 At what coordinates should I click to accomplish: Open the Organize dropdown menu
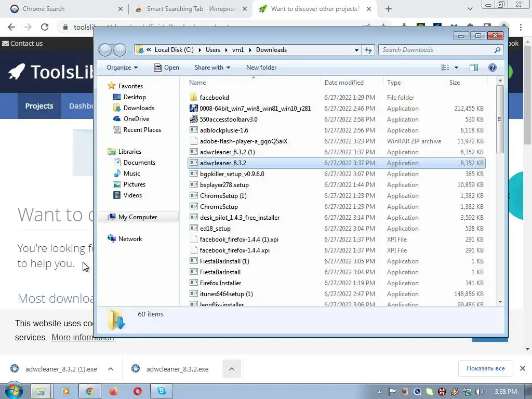click(x=122, y=68)
